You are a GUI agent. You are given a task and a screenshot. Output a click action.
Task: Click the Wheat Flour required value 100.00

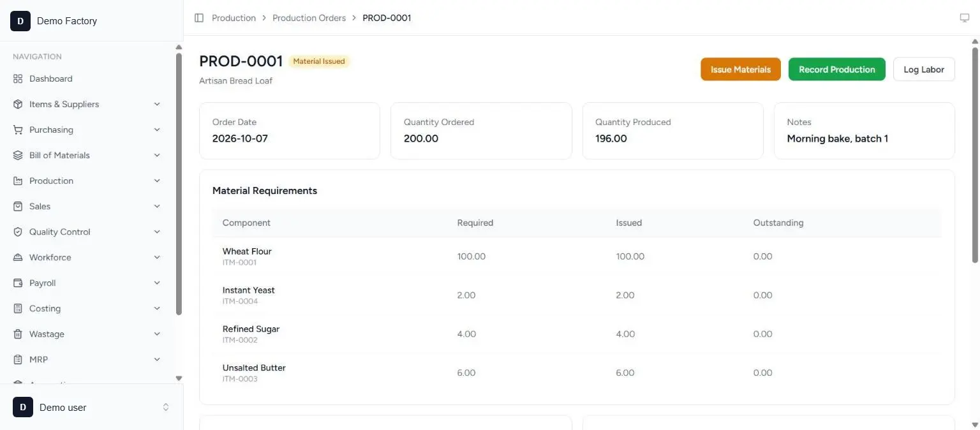(471, 256)
